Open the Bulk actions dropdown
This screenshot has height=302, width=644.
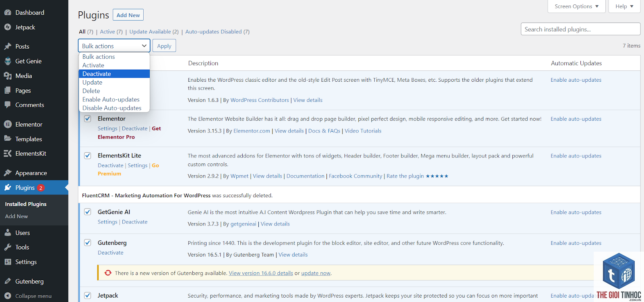click(x=114, y=46)
